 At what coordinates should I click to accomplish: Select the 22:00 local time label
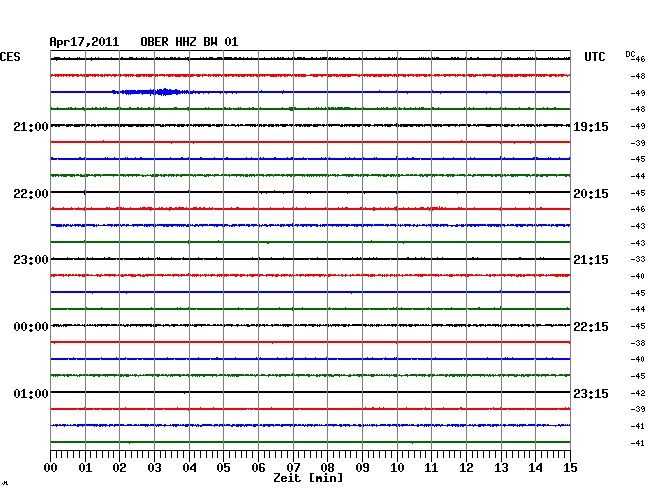click(x=31, y=194)
